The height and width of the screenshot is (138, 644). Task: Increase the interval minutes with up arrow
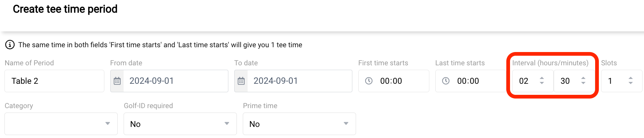point(583,78)
